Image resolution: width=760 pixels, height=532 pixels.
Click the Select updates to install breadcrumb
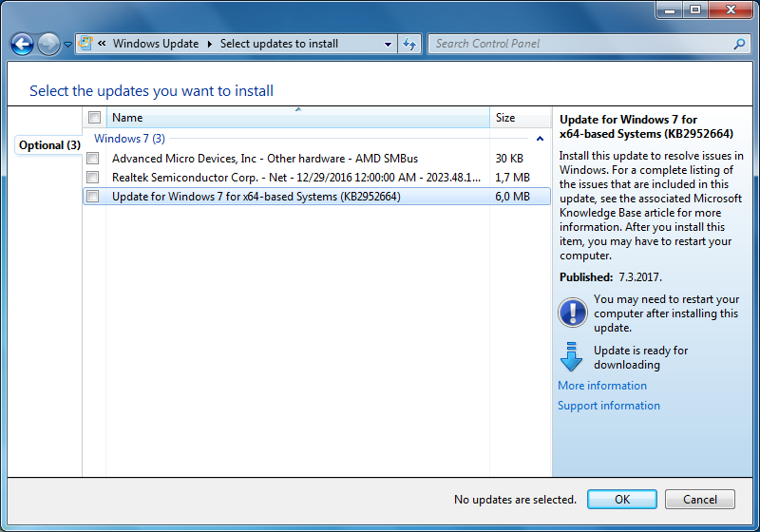(279, 44)
